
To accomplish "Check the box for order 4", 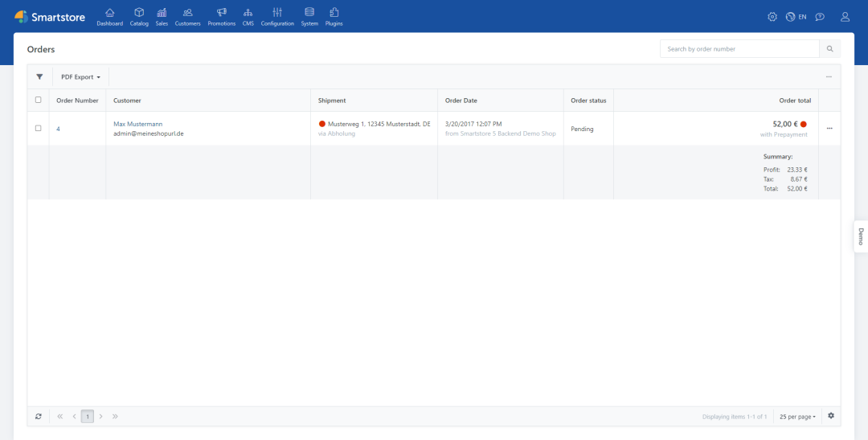I will pyautogui.click(x=38, y=129).
